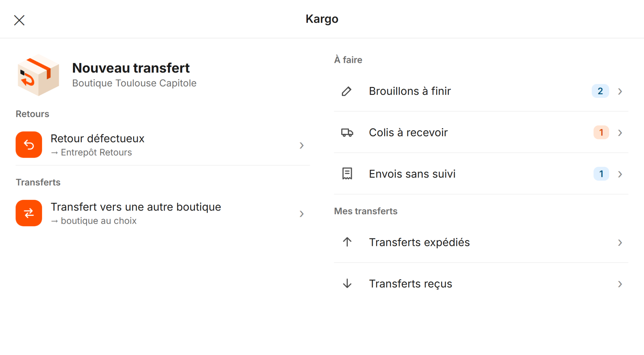This screenshot has height=355, width=644.
Task: Open Transferts reçus list
Action: tap(481, 284)
